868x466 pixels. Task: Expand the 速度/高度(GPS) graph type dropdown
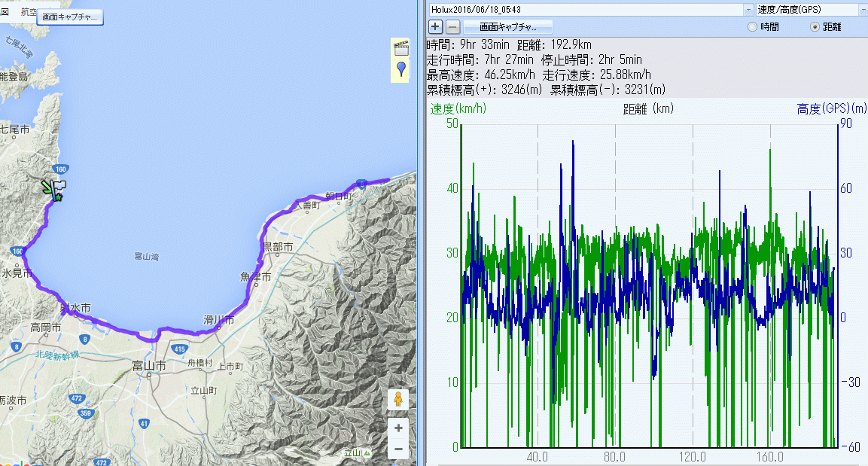(862, 10)
